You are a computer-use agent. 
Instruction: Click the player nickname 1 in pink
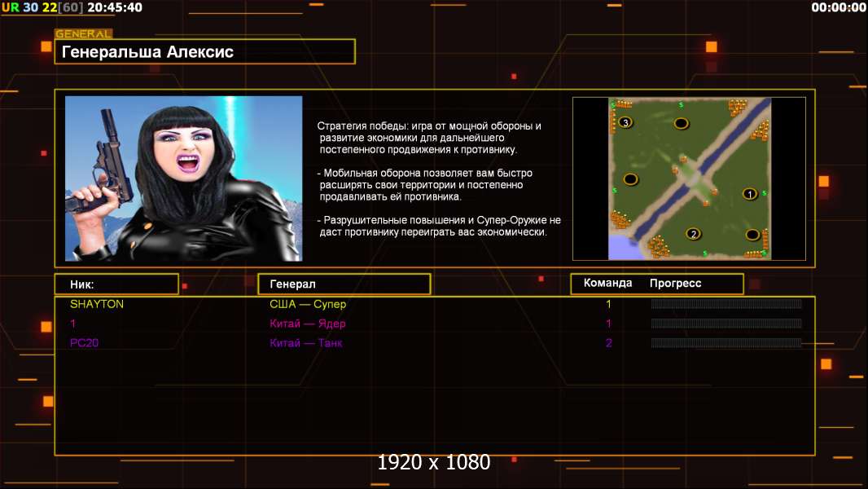click(73, 324)
